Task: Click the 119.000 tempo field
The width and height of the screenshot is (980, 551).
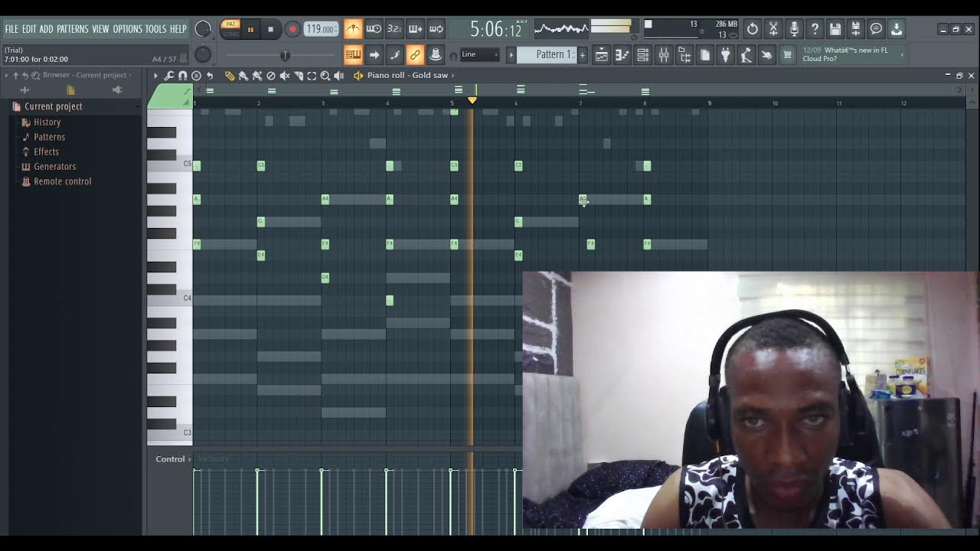Action: [321, 29]
